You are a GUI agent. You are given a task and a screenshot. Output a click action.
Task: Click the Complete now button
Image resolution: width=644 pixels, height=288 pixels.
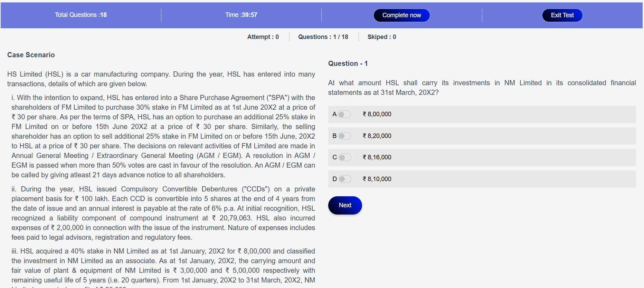(401, 15)
